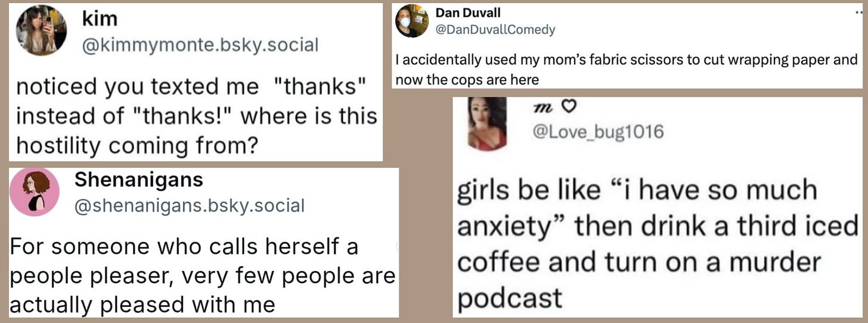Screen dimensions: 868x323
Task: Select the display name kim
Action: tap(100, 19)
